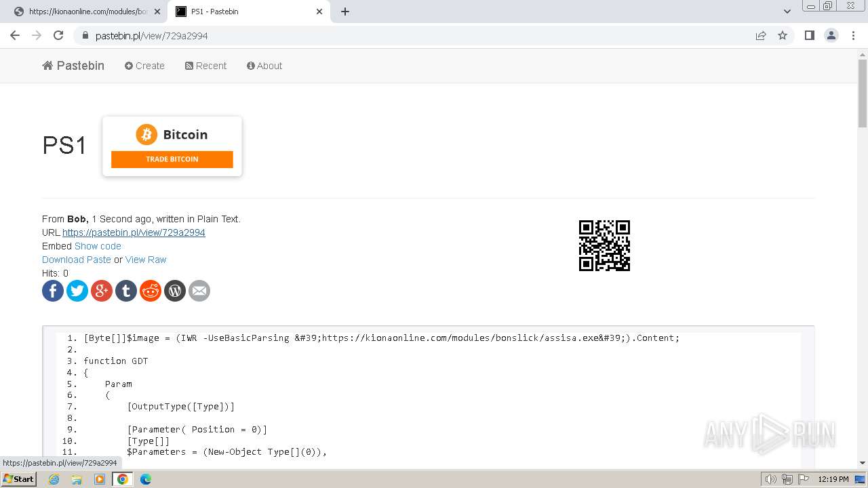
Task: View site info lock icon
Action: pos(85,35)
